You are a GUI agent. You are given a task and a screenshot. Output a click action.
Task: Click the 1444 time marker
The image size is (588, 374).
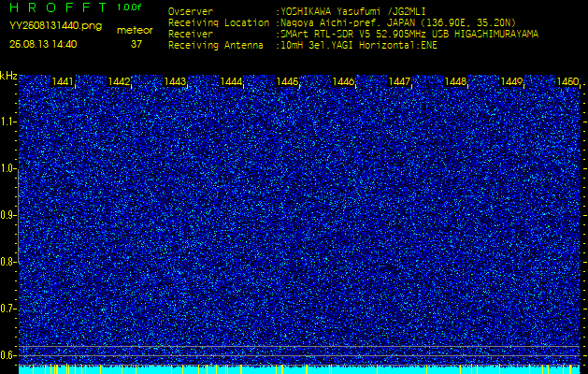tap(231, 81)
